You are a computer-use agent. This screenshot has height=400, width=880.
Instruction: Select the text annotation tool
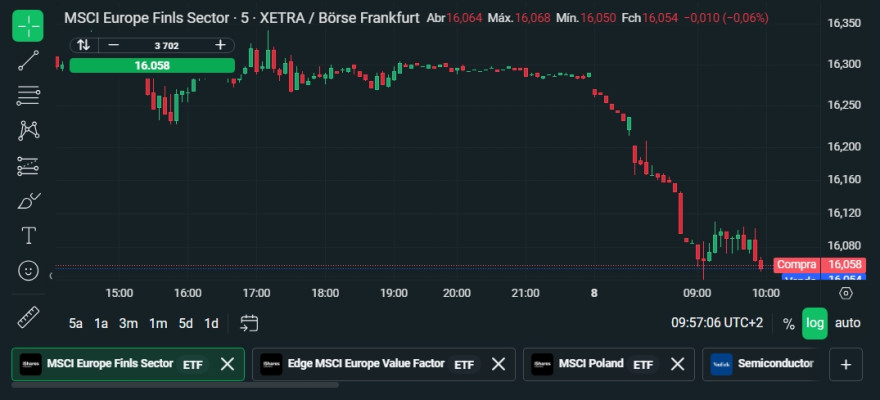click(x=28, y=236)
